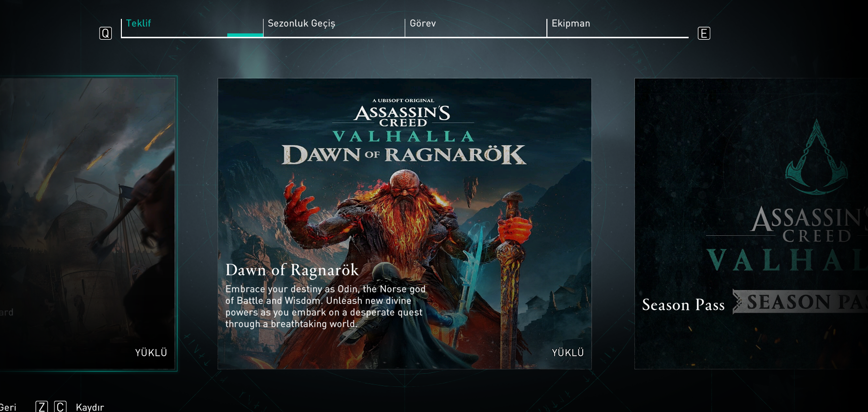This screenshot has height=412, width=868.
Task: Select the highlighted card with flaming arrows
Action: 88,224
